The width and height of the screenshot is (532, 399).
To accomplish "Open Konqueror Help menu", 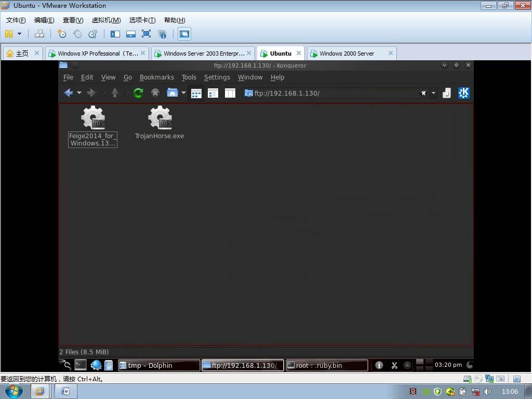I will pos(277,77).
